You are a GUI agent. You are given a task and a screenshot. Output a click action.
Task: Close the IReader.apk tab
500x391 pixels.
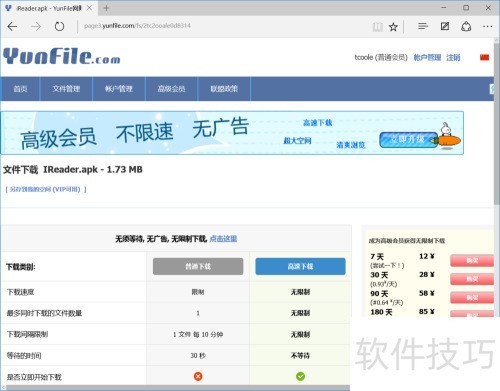pos(89,8)
